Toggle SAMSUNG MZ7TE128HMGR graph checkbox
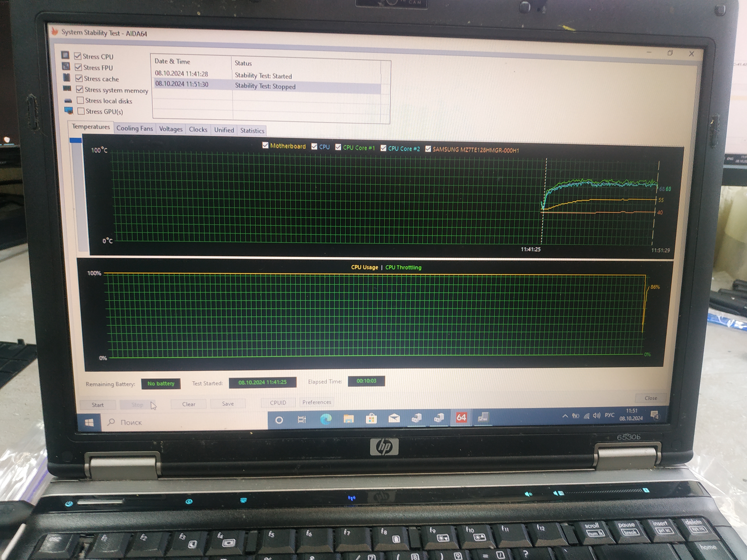Viewport: 747px width, 560px height. pyautogui.click(x=428, y=149)
